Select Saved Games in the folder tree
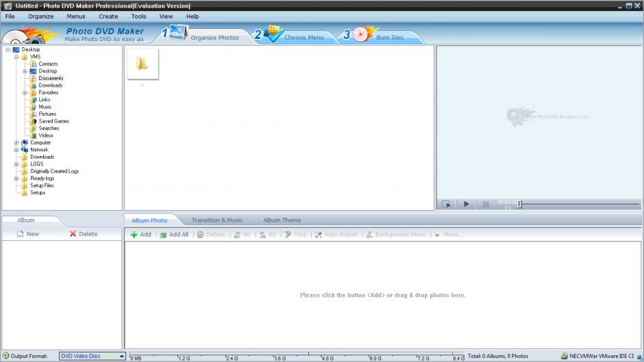Image resolution: width=644 pixels, height=362 pixels. coord(54,121)
